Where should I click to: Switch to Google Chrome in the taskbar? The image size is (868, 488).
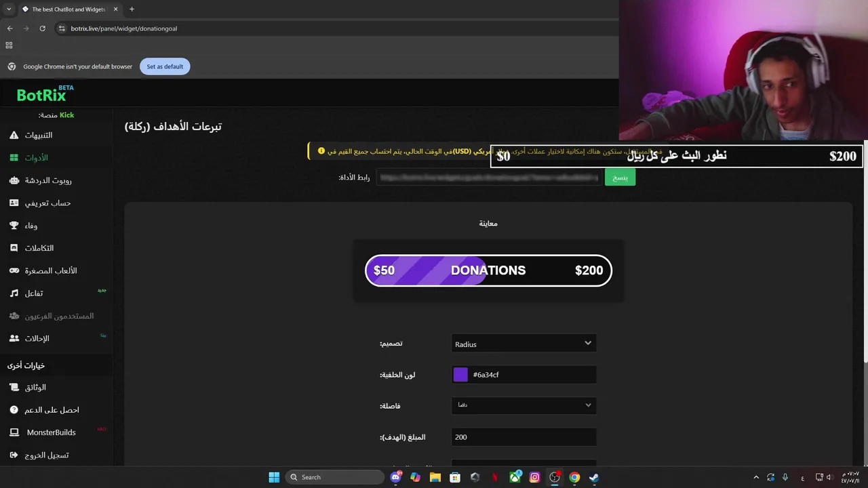click(x=574, y=477)
